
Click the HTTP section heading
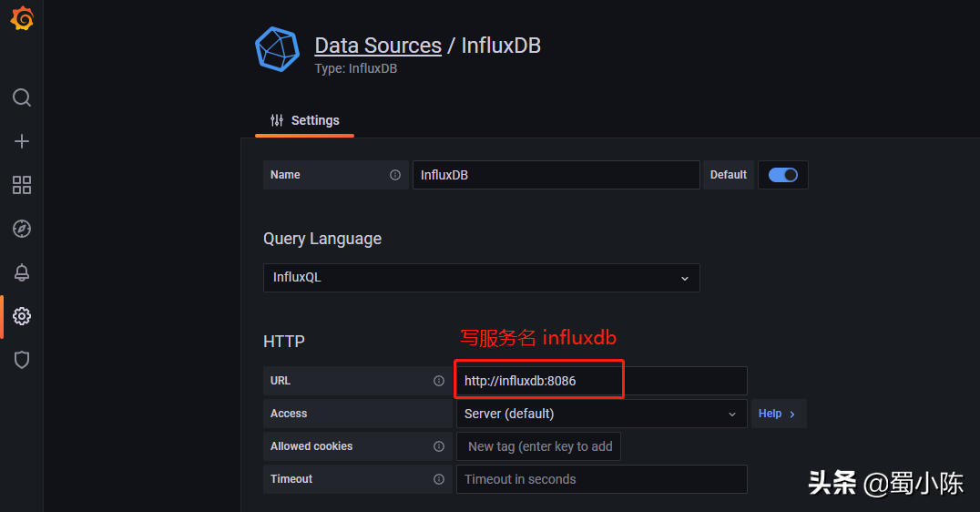pyautogui.click(x=284, y=342)
